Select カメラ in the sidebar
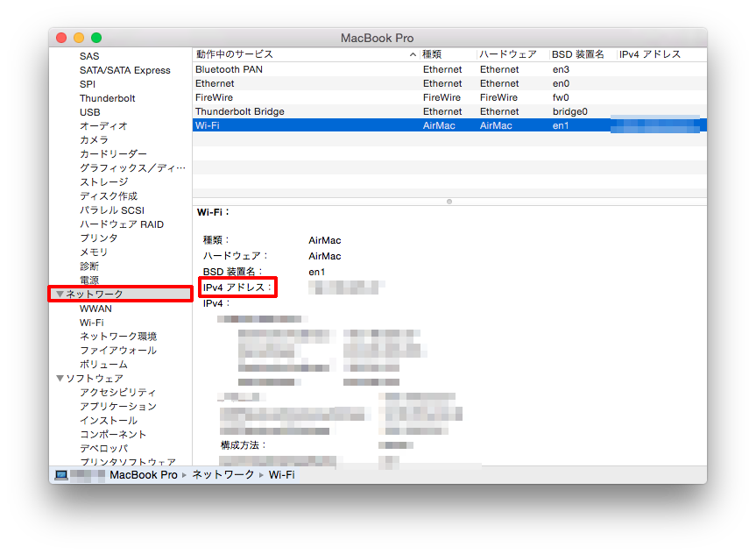This screenshot has width=756, height=554. coord(94,140)
